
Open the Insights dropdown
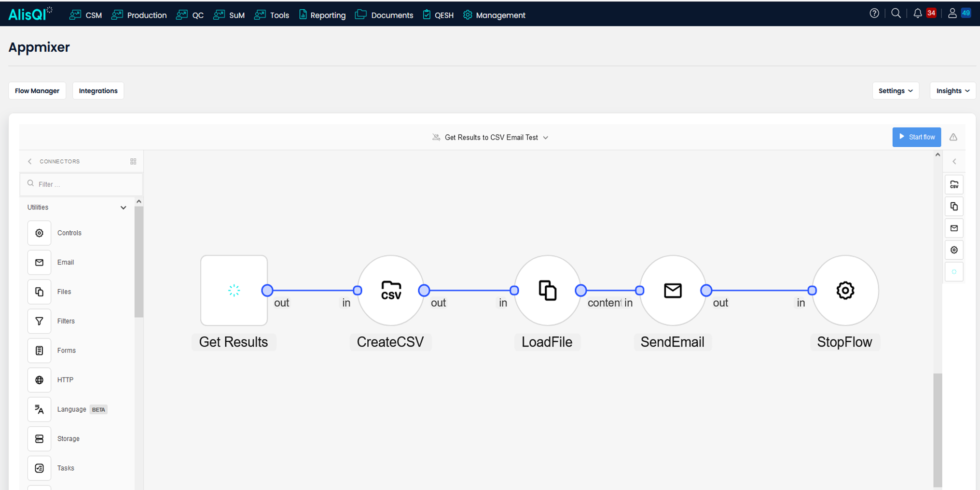[952, 91]
